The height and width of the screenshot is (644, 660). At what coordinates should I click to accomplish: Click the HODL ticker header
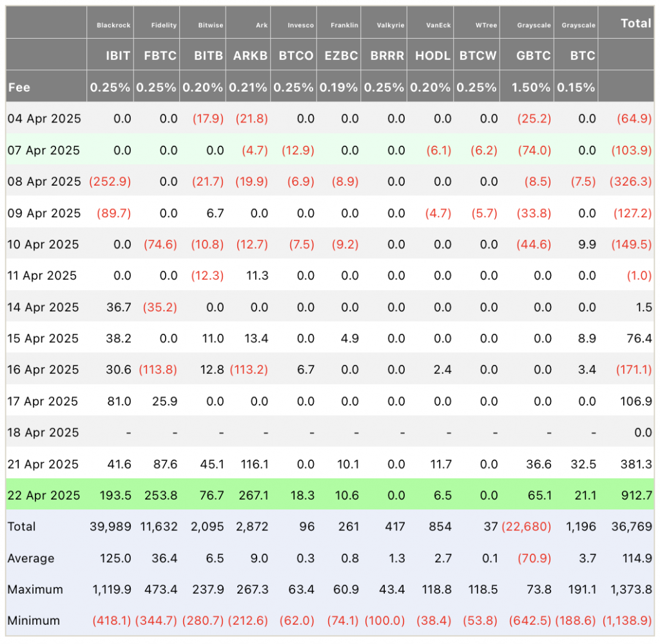pos(433,55)
